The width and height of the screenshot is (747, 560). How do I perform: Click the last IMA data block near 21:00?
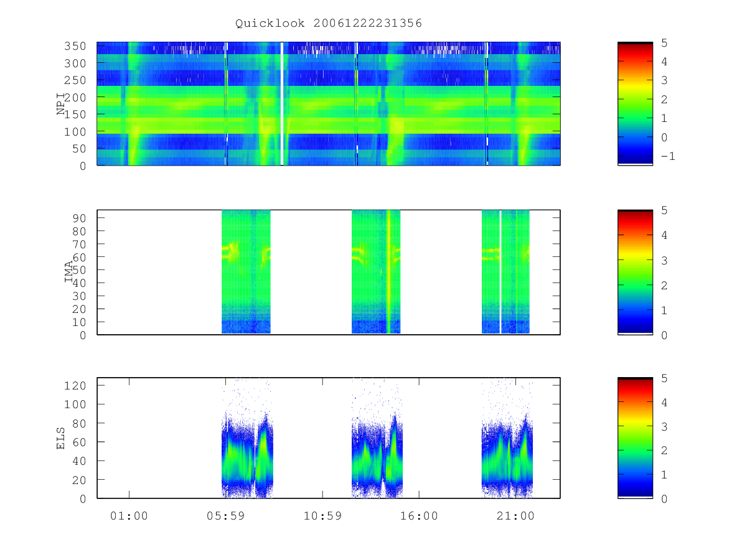[x=505, y=272]
